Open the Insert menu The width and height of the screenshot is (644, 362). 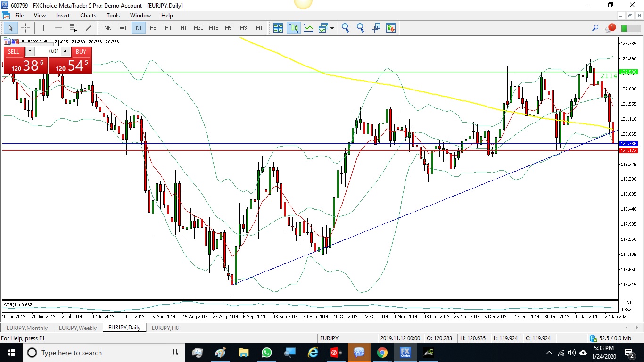point(63,16)
